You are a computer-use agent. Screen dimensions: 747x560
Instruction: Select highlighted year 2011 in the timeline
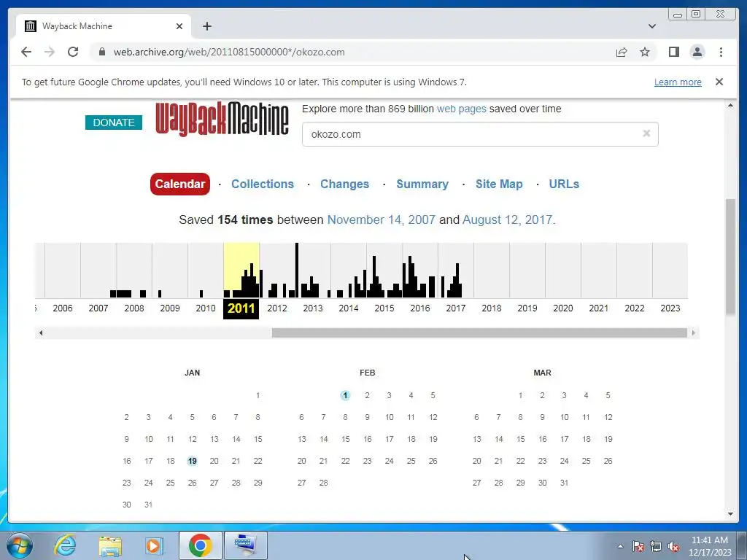(x=241, y=308)
